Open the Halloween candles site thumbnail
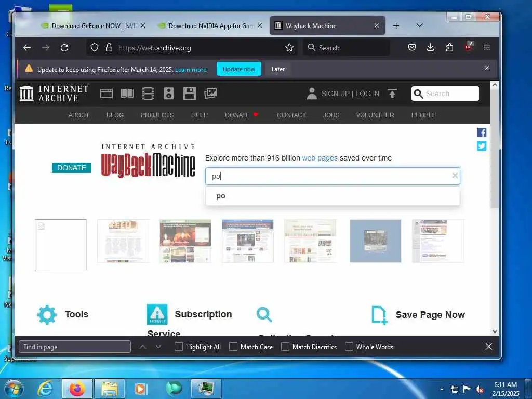Screen dimensions: 532x399 [x=185, y=241]
